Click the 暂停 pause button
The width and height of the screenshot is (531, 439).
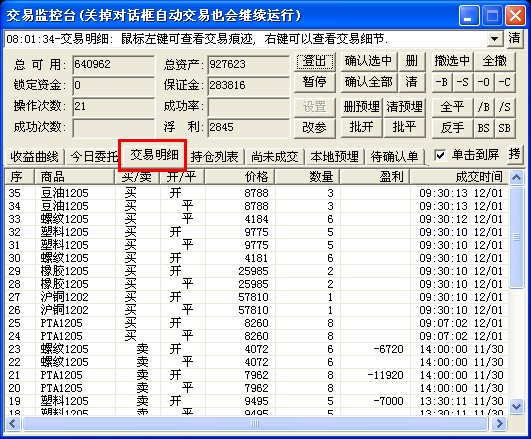pos(315,82)
